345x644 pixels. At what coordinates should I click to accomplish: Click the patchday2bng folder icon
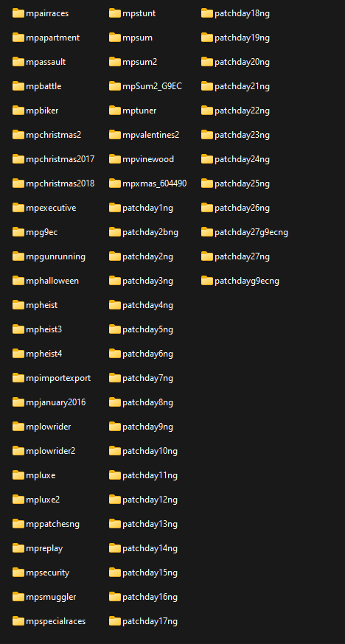[x=115, y=232]
